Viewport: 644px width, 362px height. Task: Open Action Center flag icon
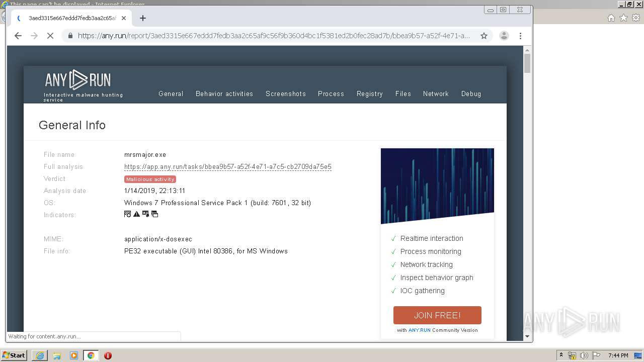(596, 355)
